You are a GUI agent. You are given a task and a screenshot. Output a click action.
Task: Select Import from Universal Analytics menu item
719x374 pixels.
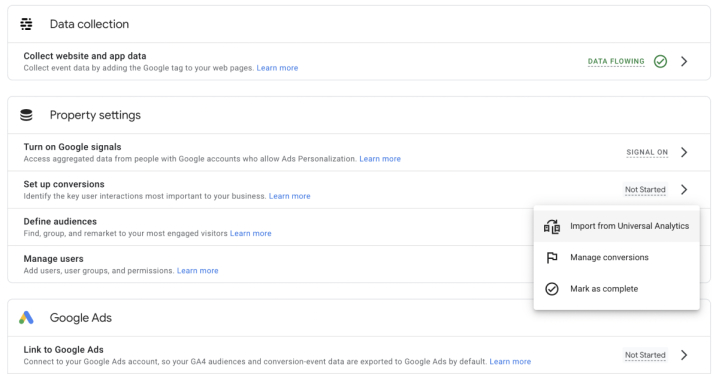[x=617, y=226]
